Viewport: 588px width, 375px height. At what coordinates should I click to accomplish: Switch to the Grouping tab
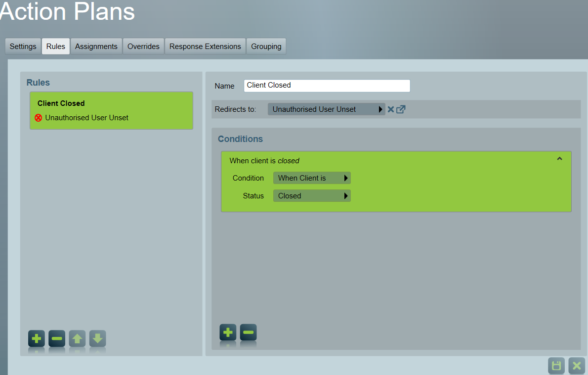click(266, 46)
